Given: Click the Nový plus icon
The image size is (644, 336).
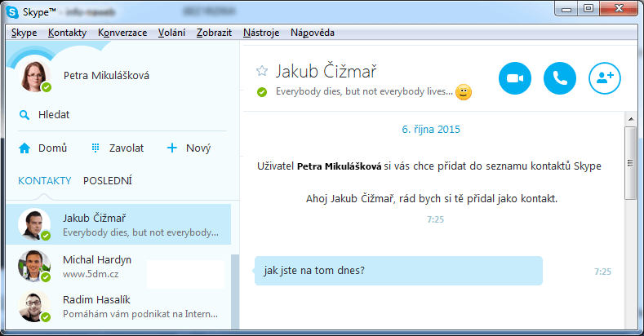Looking at the screenshot, I should coord(172,148).
